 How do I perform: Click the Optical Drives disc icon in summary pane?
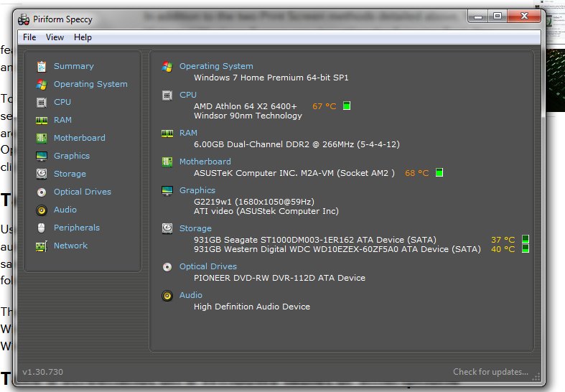pos(167,267)
